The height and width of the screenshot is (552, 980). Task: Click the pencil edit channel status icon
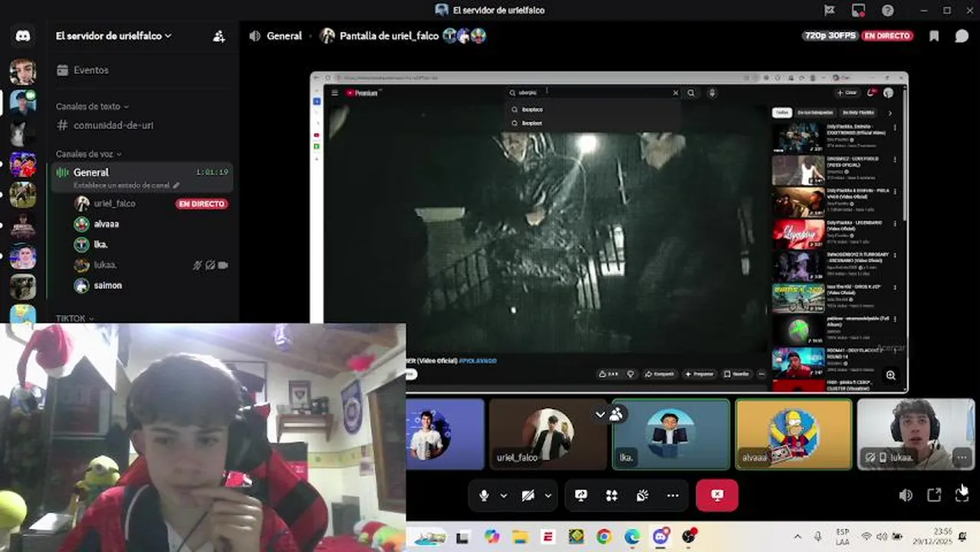click(x=176, y=186)
